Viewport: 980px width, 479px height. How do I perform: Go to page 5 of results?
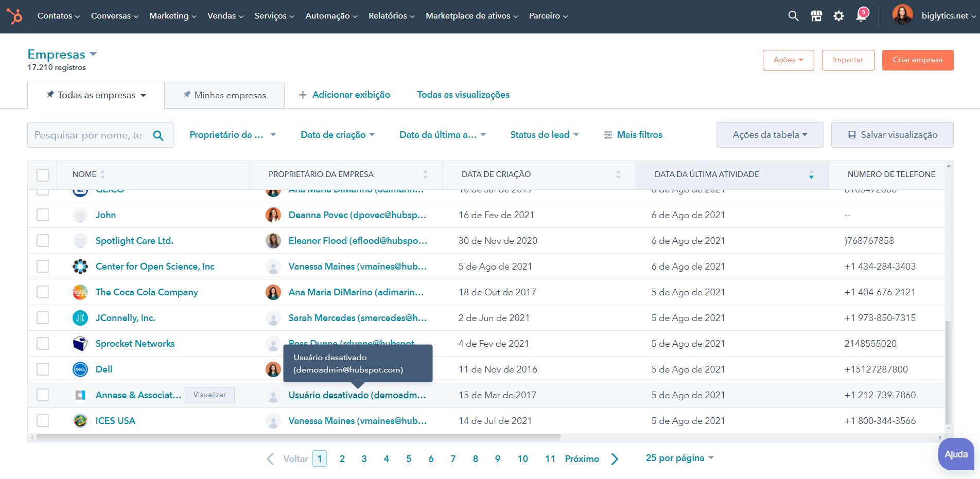point(408,458)
